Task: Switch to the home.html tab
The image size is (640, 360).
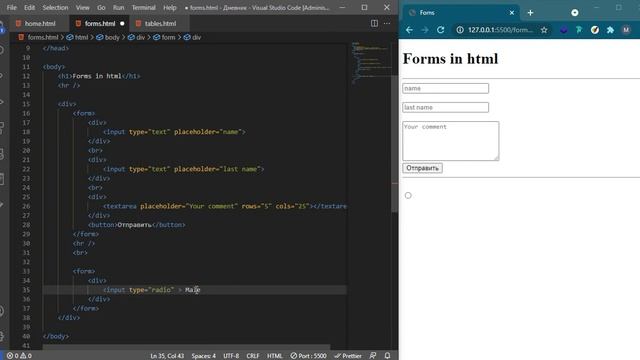Action: 39,24
